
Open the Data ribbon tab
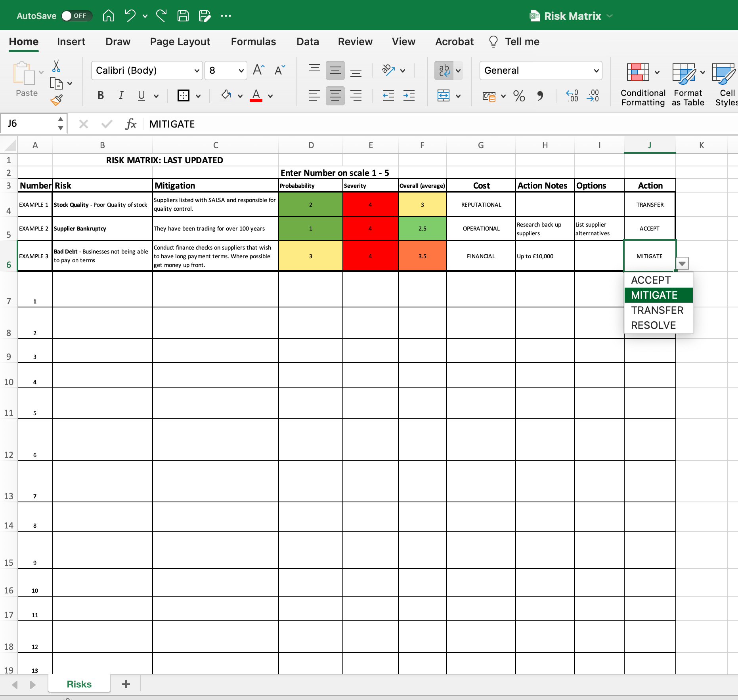[308, 42]
